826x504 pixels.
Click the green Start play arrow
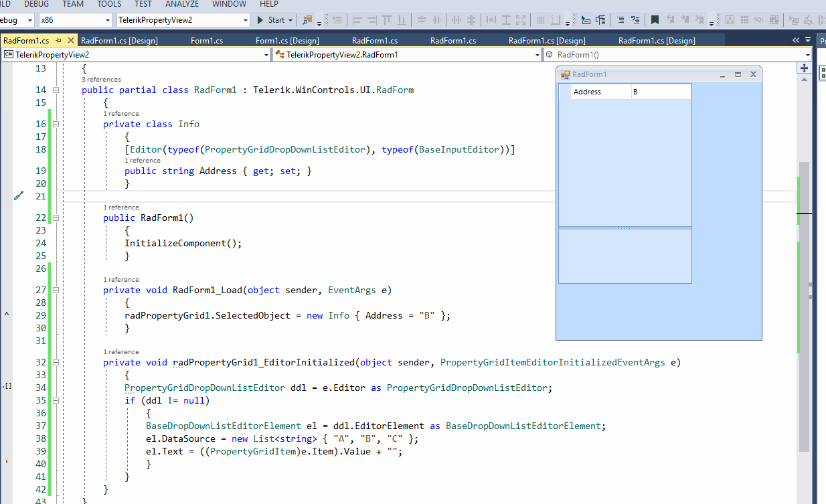tap(261, 20)
